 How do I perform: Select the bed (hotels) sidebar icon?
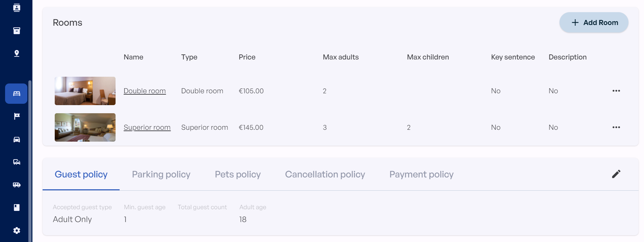click(17, 94)
